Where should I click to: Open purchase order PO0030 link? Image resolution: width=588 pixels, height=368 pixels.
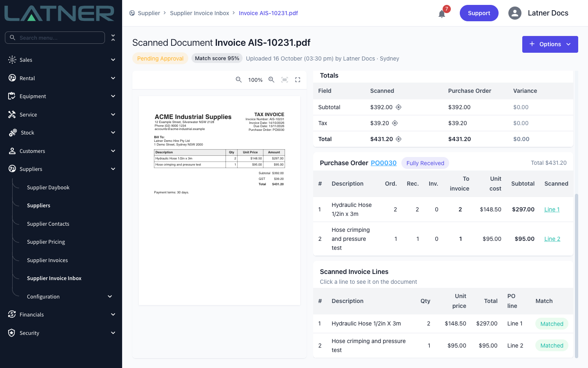383,163
